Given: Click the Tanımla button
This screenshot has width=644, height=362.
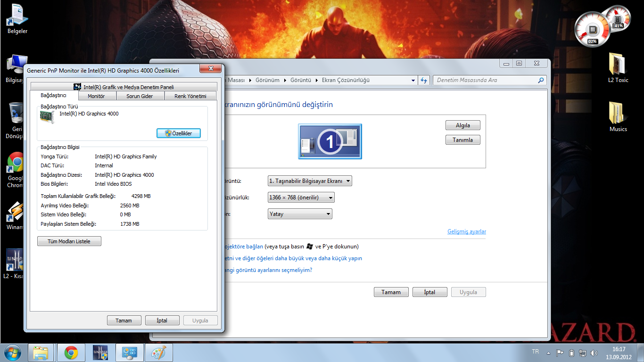Looking at the screenshot, I should (463, 140).
